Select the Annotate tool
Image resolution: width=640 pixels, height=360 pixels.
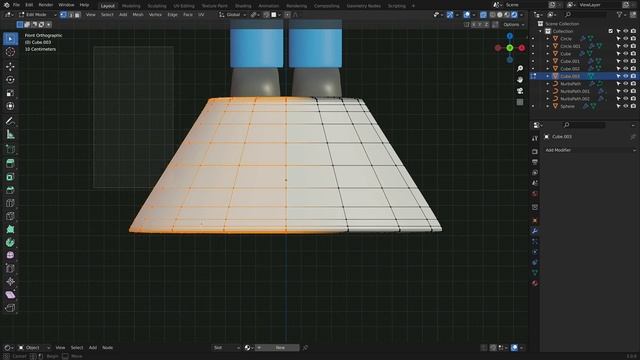[10, 121]
